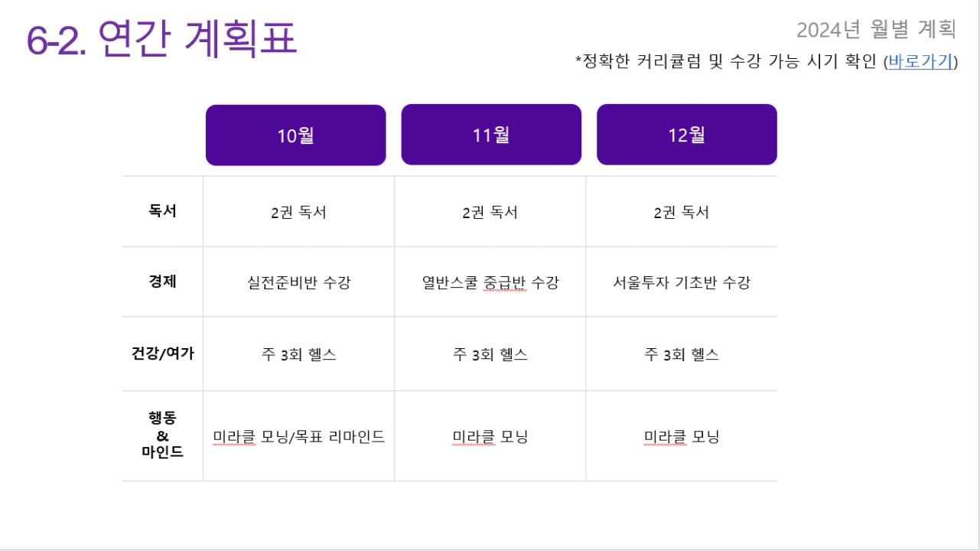Viewport: 980px width, 551px height.
Task: Click the 2024년 월별 계획 subtitle text
Action: pos(877,29)
